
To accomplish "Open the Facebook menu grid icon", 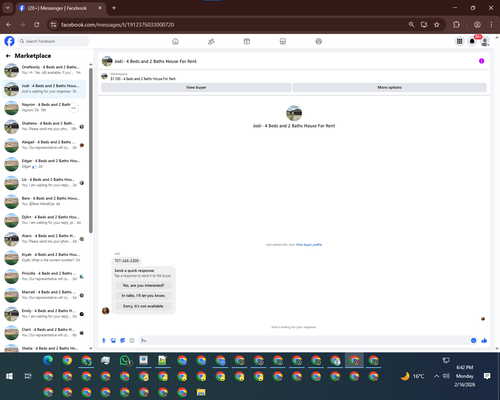I will pos(459,41).
